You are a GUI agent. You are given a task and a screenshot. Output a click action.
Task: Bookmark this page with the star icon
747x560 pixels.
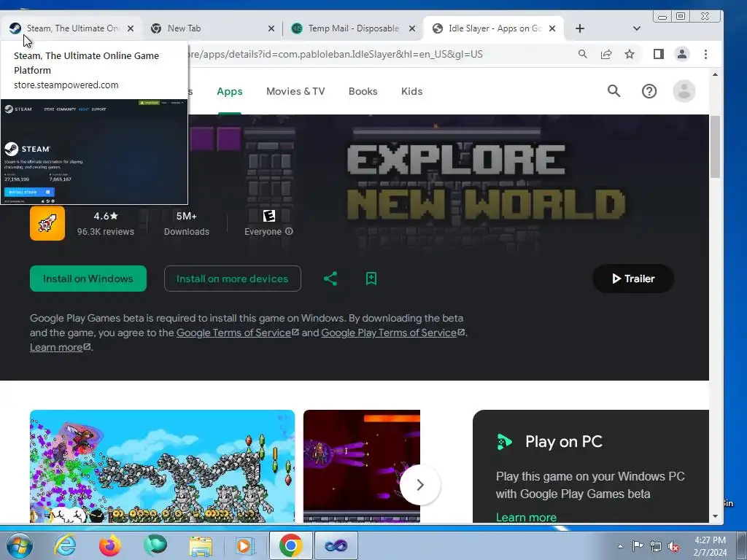[x=630, y=54]
